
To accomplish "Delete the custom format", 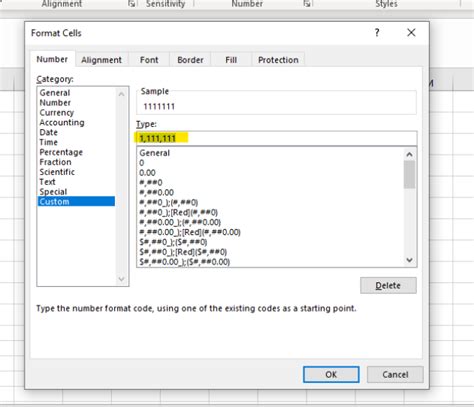I will click(x=388, y=286).
